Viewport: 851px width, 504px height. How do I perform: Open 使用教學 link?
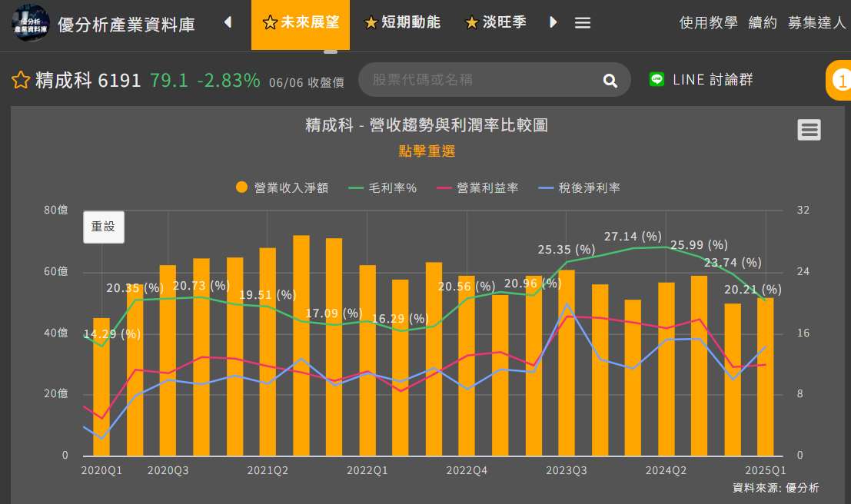pyautogui.click(x=708, y=22)
